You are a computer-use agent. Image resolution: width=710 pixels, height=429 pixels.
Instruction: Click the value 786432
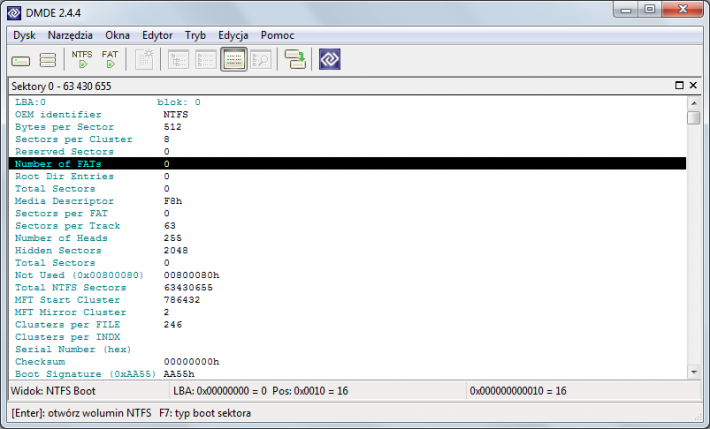click(x=182, y=300)
